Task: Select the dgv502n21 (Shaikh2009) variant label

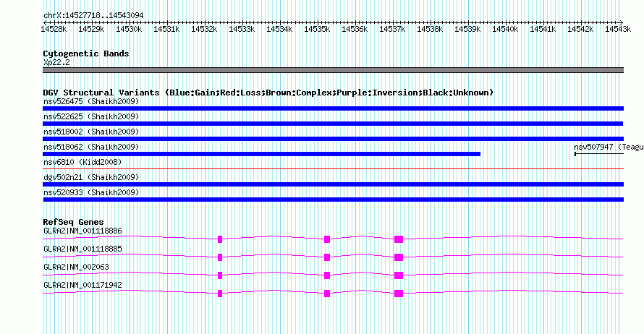Action: pos(91,177)
